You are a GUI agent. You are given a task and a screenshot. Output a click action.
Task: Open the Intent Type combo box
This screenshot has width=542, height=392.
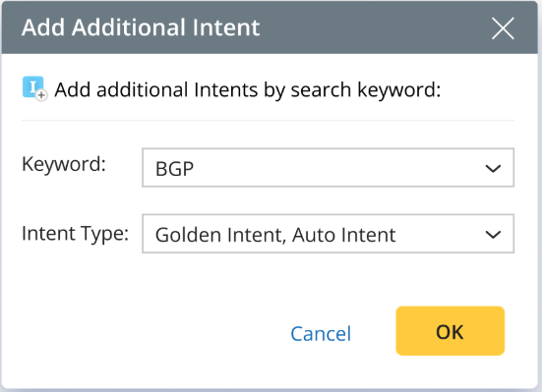coord(328,234)
